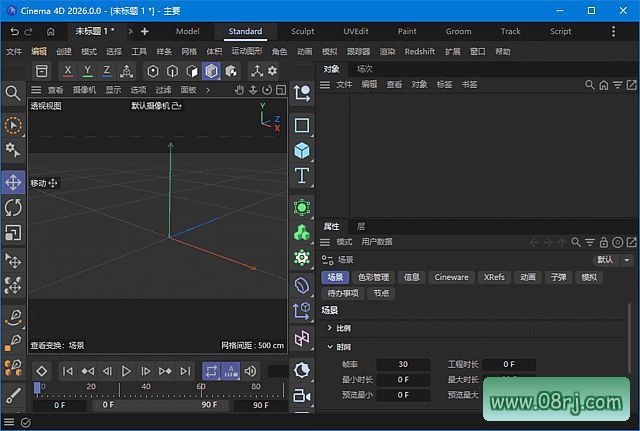
Task: Select the Cineware attribute tab
Action: click(x=451, y=278)
